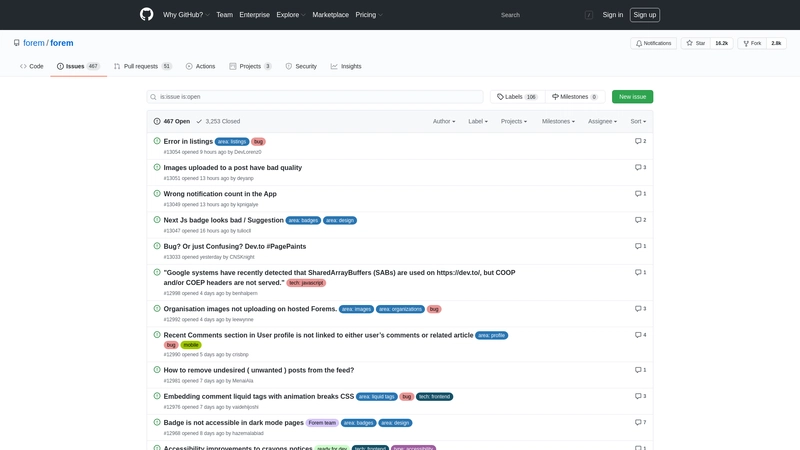Click the Forem team label
Image resolution: width=800 pixels, height=450 pixels.
click(x=322, y=423)
